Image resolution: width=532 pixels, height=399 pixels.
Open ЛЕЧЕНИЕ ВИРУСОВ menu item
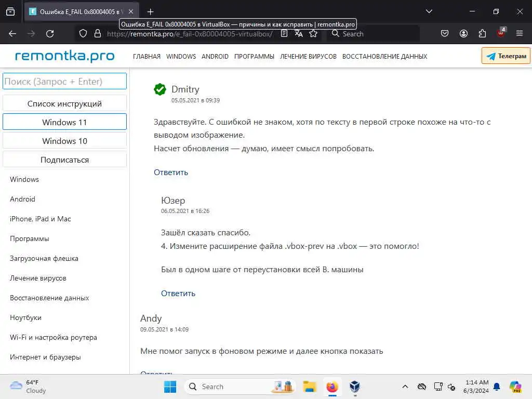308,56
